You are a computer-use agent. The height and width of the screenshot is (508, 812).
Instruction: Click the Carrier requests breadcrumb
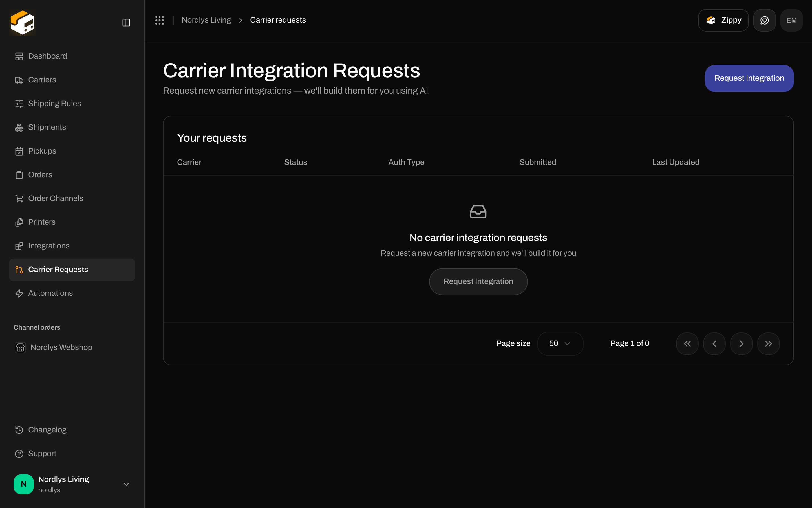tap(278, 20)
